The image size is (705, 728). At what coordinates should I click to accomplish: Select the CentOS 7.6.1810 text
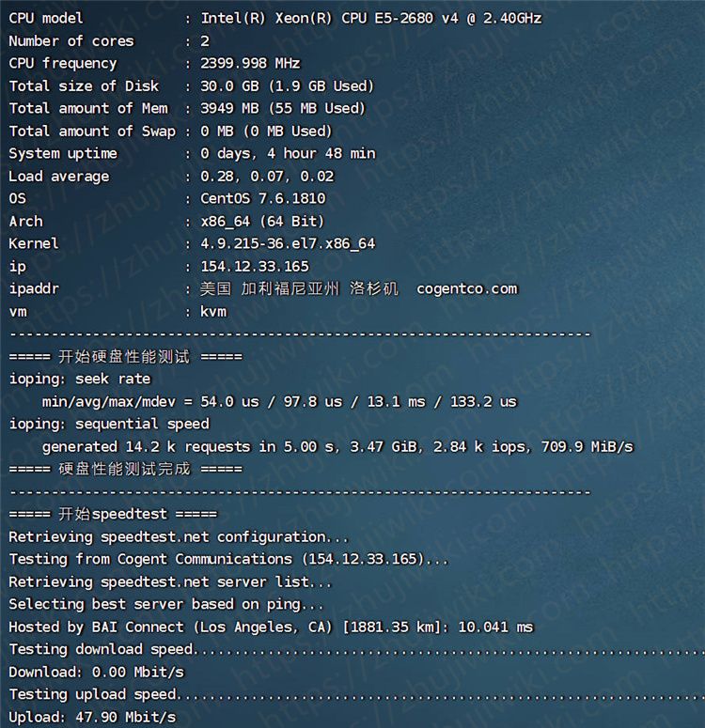(x=261, y=198)
